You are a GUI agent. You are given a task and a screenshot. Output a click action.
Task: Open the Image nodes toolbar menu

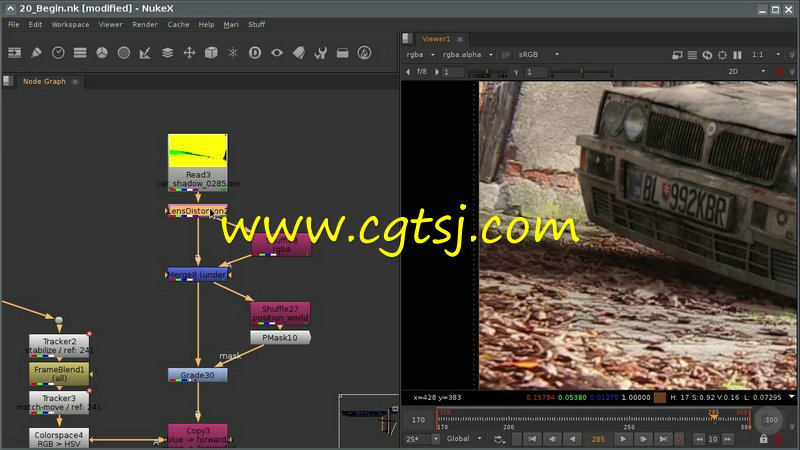(14, 53)
